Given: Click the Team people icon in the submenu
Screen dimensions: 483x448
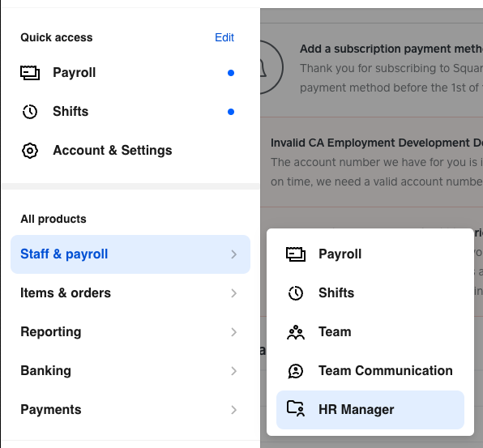Looking at the screenshot, I should pyautogui.click(x=296, y=332).
